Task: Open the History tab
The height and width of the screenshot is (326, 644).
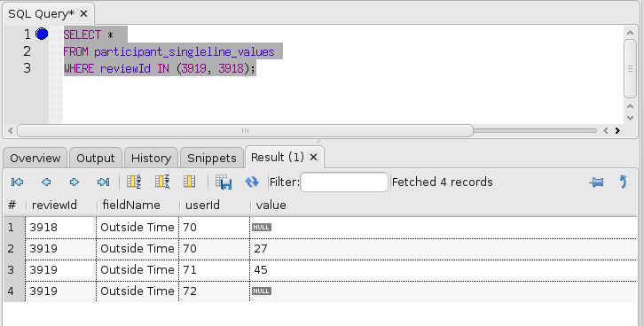Action: 151,158
